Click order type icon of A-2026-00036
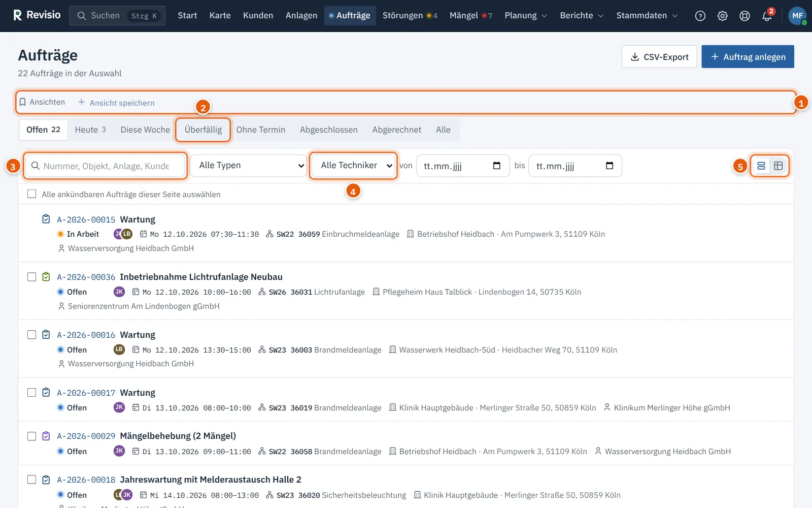812x508 pixels. point(46,277)
